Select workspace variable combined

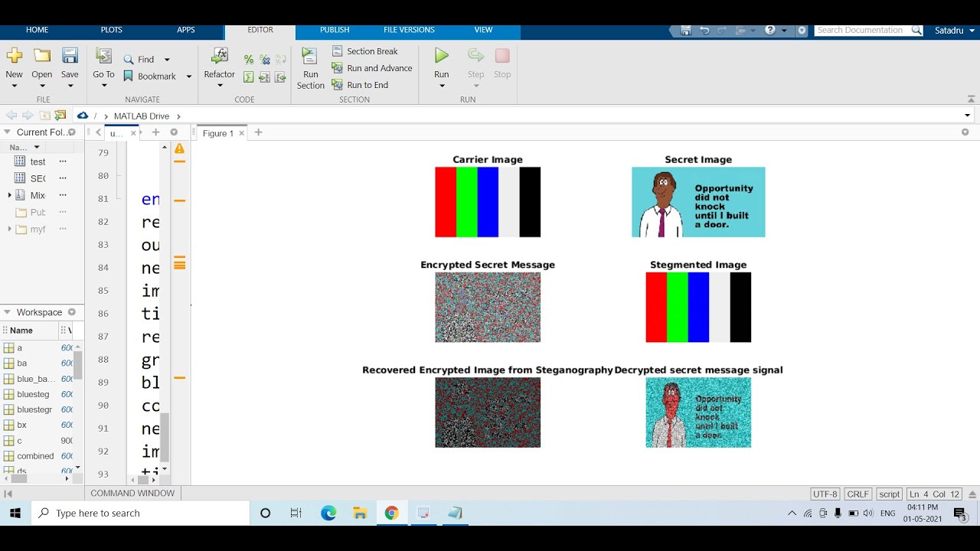35,455
